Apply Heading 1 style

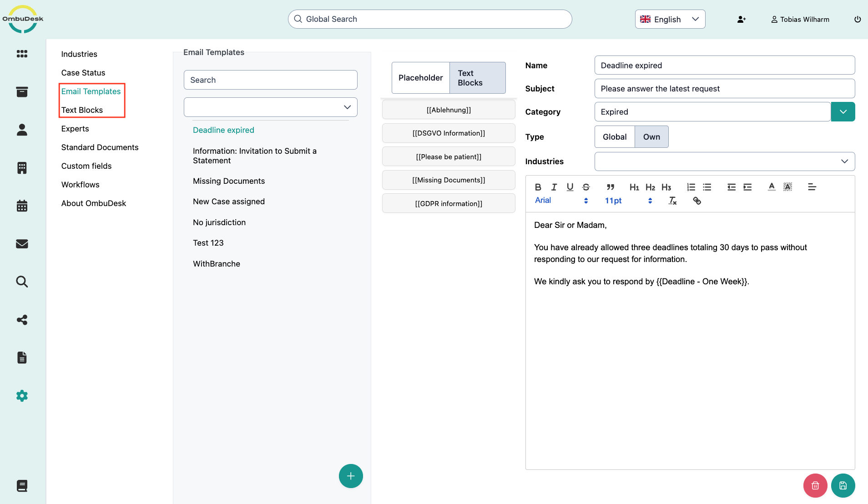[634, 187]
